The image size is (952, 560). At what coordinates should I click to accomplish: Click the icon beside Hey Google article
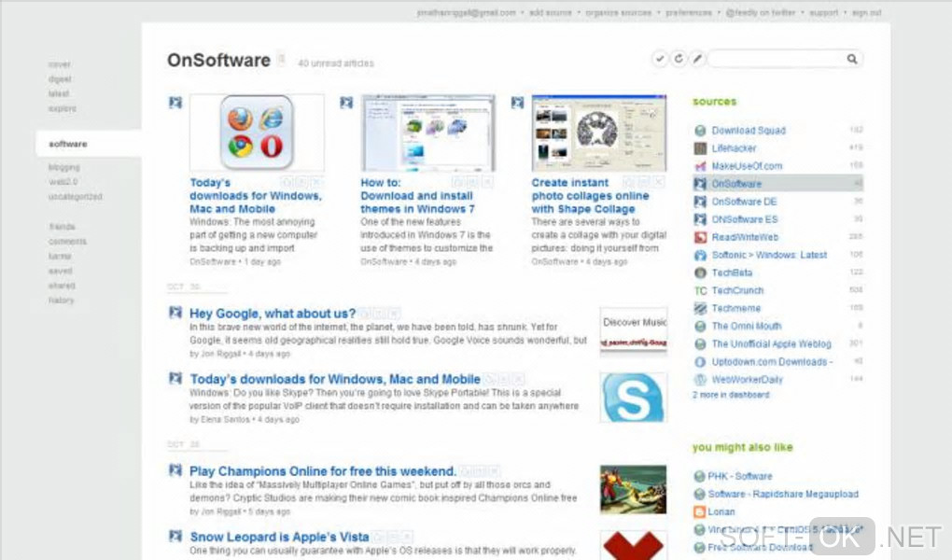pyautogui.click(x=175, y=312)
